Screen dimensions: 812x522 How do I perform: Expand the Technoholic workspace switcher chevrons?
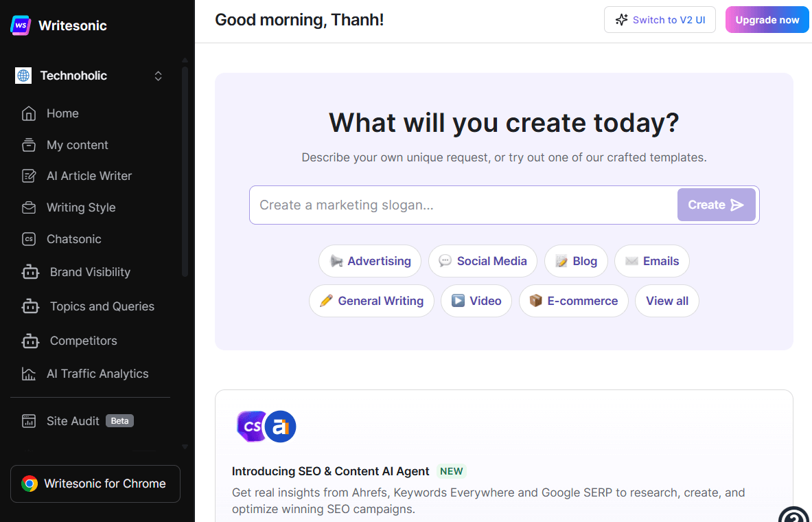(158, 76)
